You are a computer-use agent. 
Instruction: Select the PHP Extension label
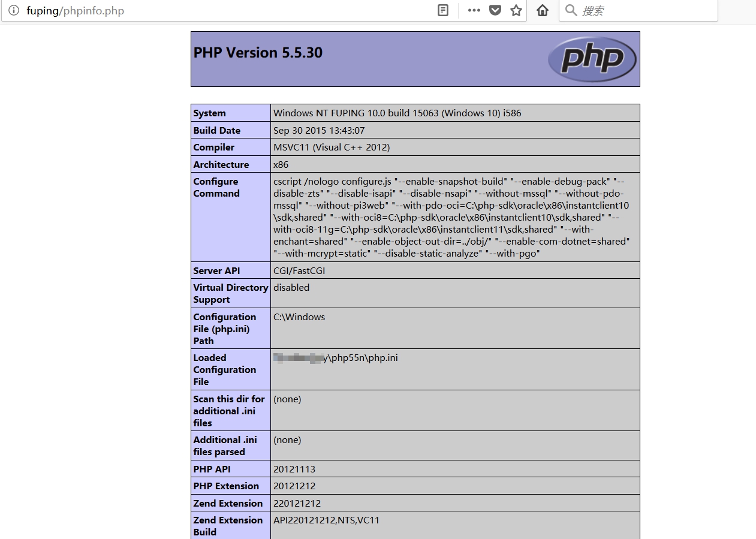[x=226, y=486]
